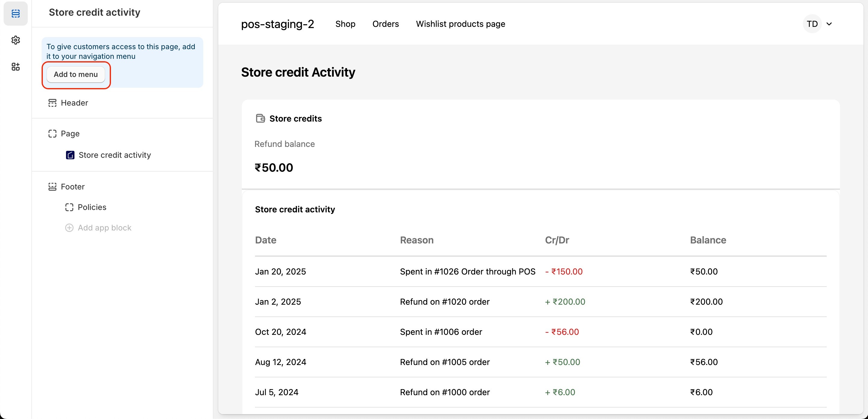Screen dimensions: 868x419
Task: Open Wishlist products page menu link
Action: coord(460,24)
